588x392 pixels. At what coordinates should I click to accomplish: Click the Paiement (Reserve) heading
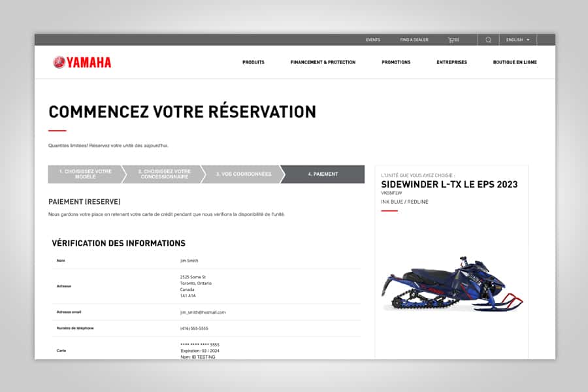click(84, 202)
